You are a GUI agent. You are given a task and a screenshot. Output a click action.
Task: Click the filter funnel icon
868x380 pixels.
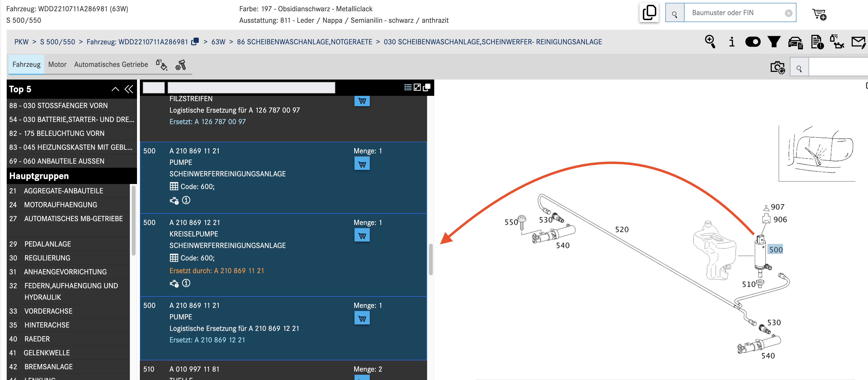point(774,42)
